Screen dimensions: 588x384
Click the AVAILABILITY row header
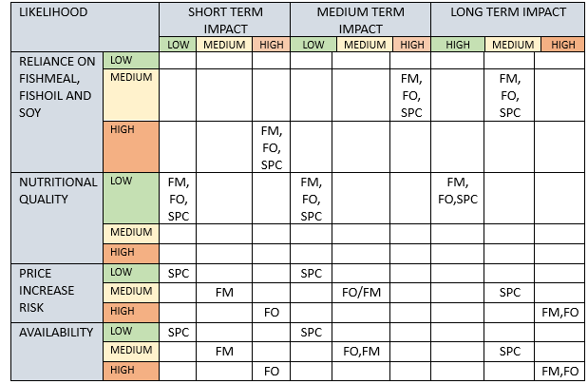click(x=56, y=332)
